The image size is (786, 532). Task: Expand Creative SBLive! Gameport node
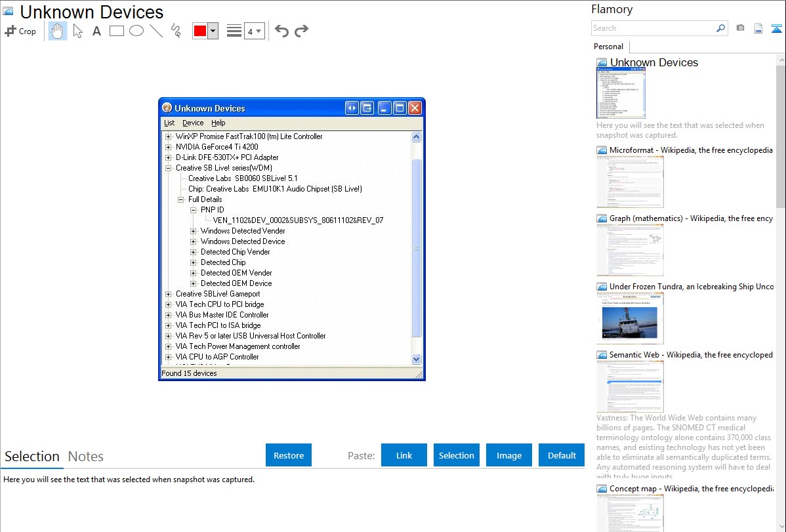click(169, 295)
